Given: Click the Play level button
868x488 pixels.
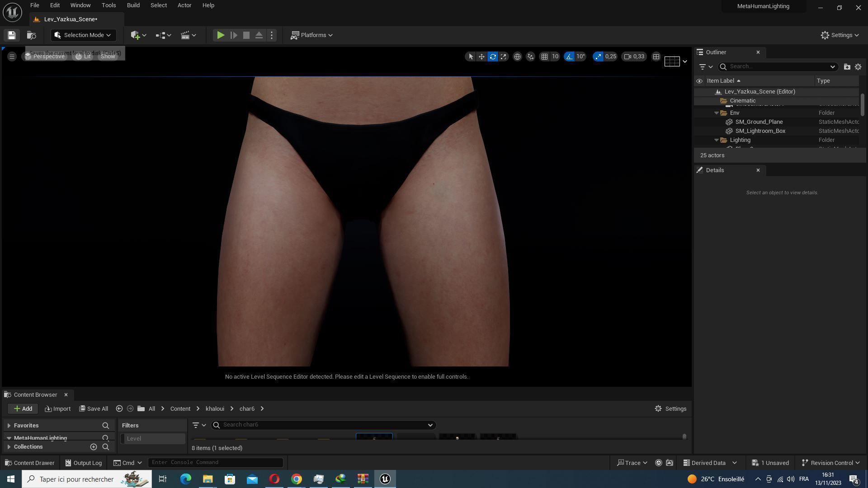Looking at the screenshot, I should (x=220, y=35).
